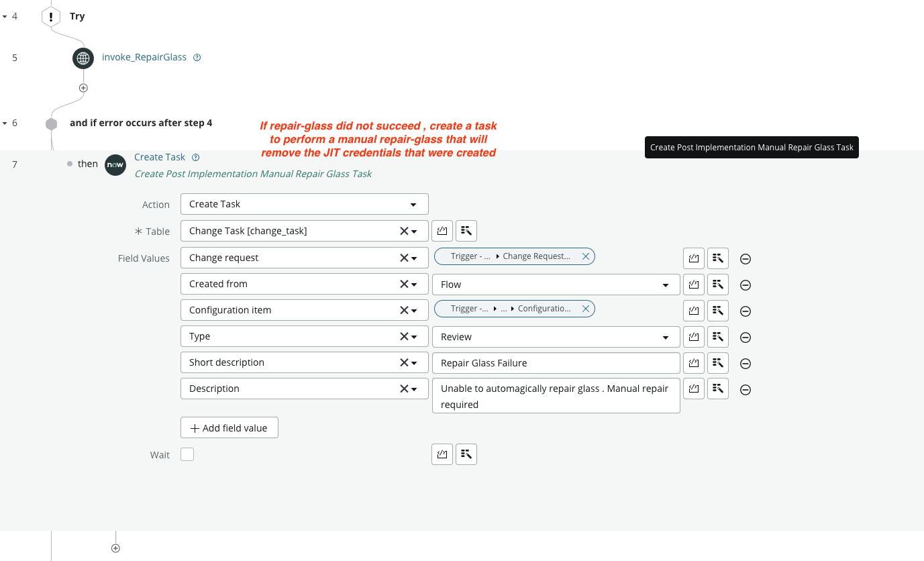Remove the Description field value row
Screen dimensions: 924x561
point(745,390)
